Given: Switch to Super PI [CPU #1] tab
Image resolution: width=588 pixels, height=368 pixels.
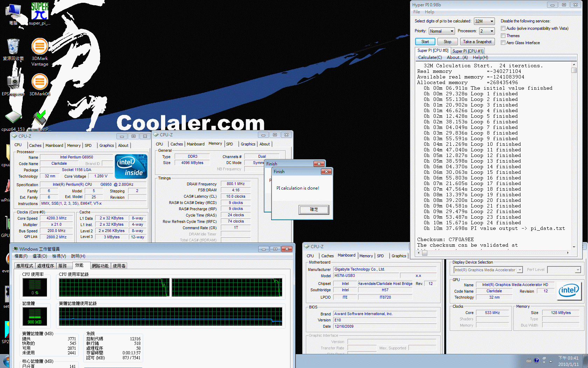Looking at the screenshot, I should coord(468,51).
